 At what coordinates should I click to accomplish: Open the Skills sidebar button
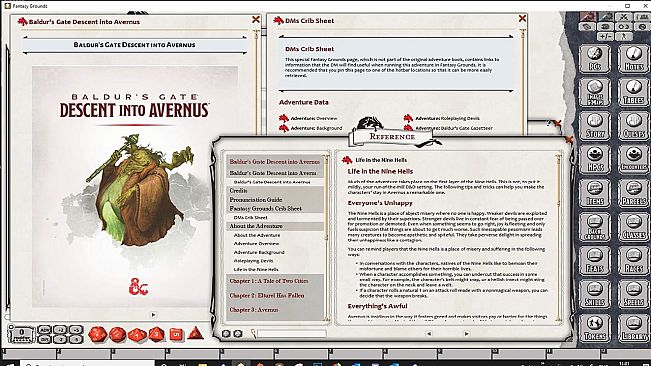(x=595, y=294)
